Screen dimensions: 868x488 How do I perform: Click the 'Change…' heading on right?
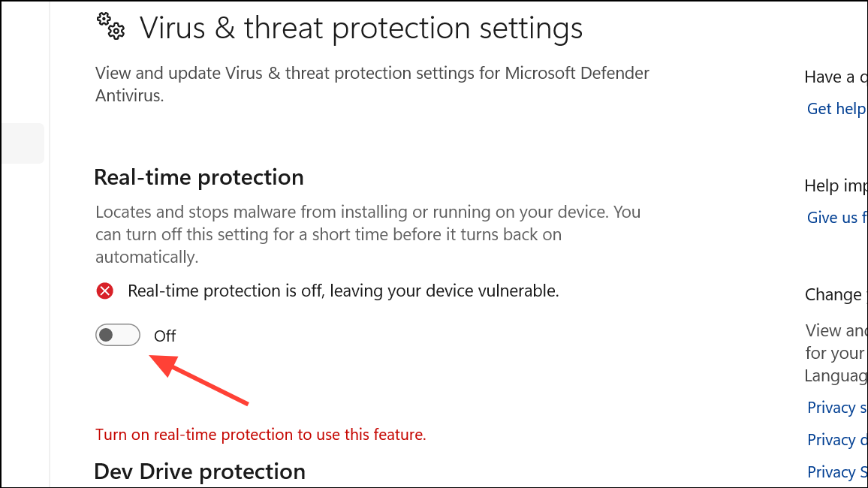click(x=836, y=295)
